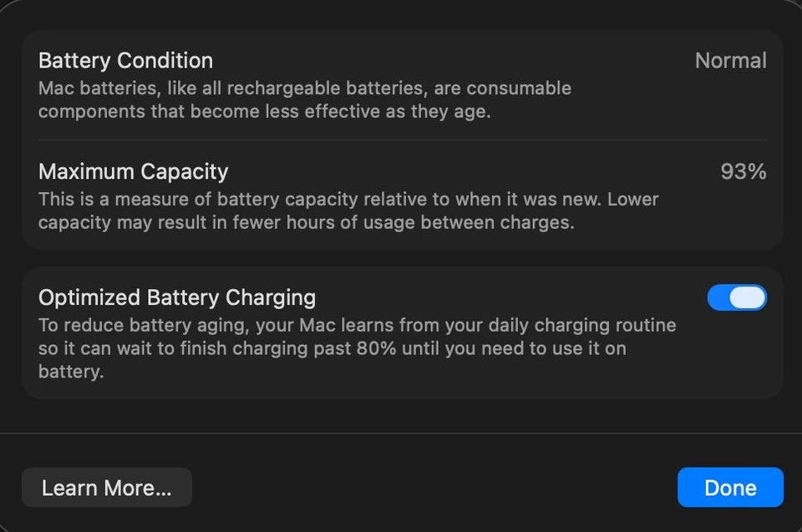Click the Battery Condition heading
Screen dimensions: 802x532
(x=125, y=61)
